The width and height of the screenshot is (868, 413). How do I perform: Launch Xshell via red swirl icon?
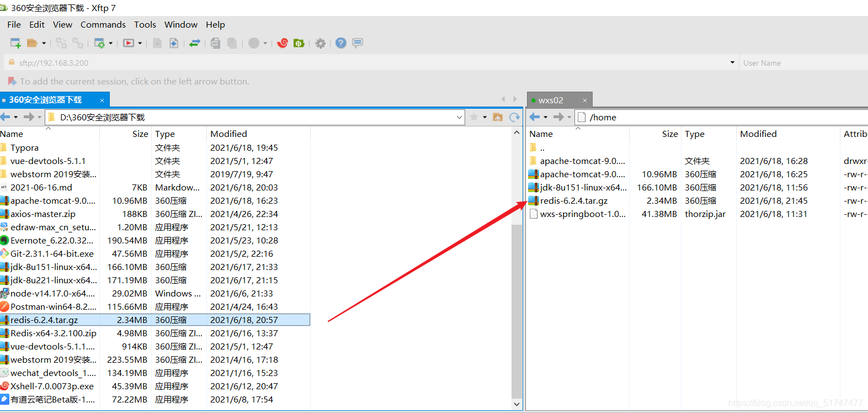(x=283, y=43)
